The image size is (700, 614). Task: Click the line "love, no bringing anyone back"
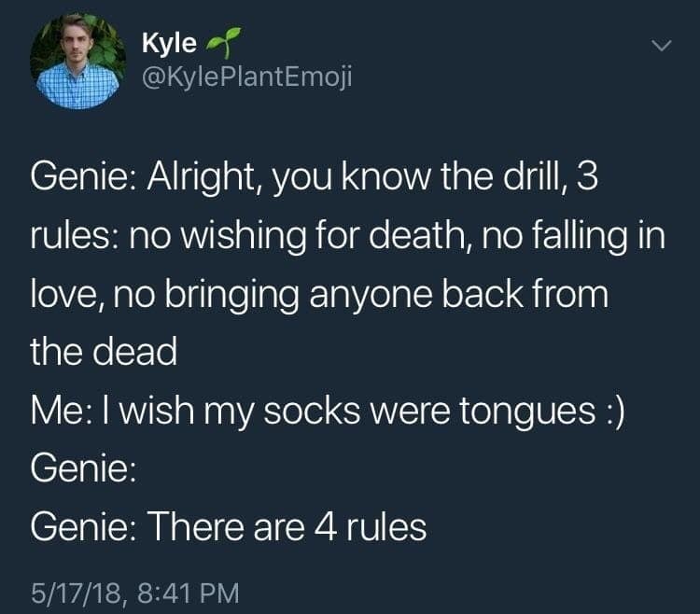point(318,295)
